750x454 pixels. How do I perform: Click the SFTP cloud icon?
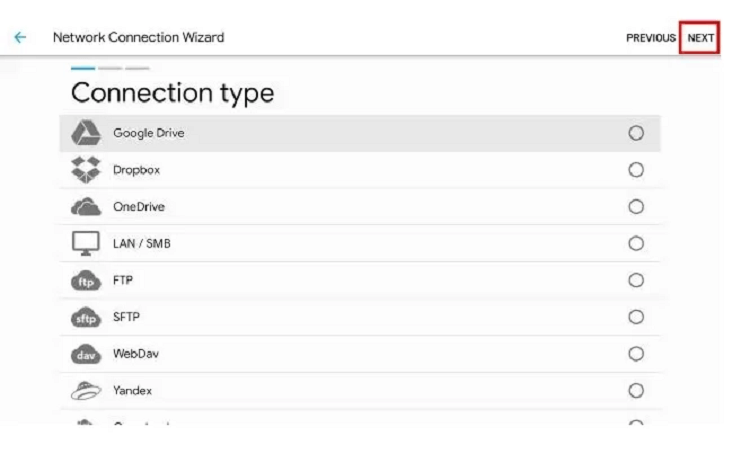(x=86, y=317)
